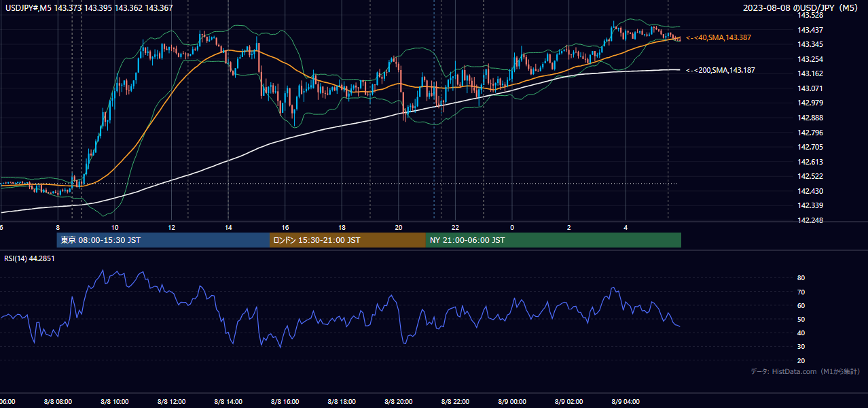Click the 8/8 10:00 date label
The width and height of the screenshot is (868, 408).
pyautogui.click(x=114, y=401)
